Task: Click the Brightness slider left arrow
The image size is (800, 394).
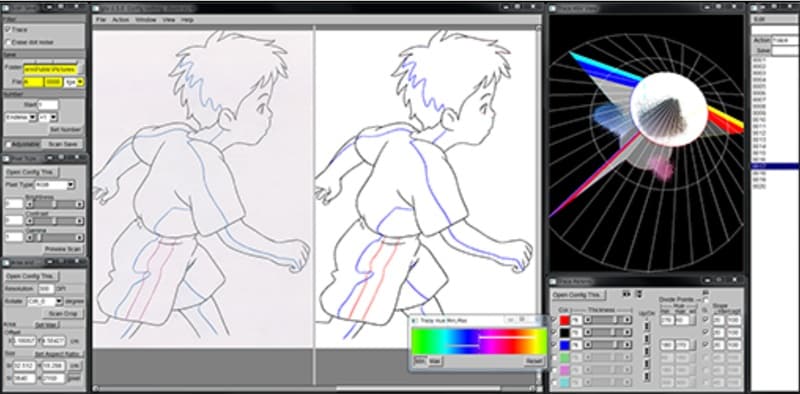Action: [x=30, y=204]
